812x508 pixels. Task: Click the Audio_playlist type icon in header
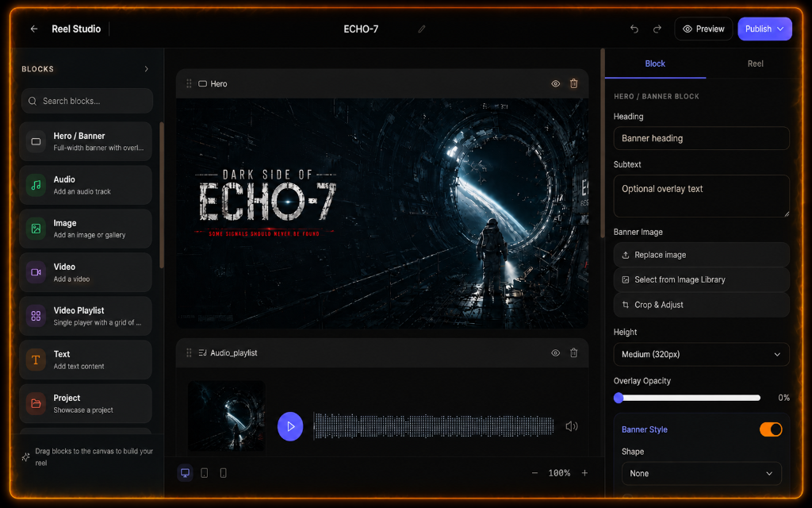point(202,353)
